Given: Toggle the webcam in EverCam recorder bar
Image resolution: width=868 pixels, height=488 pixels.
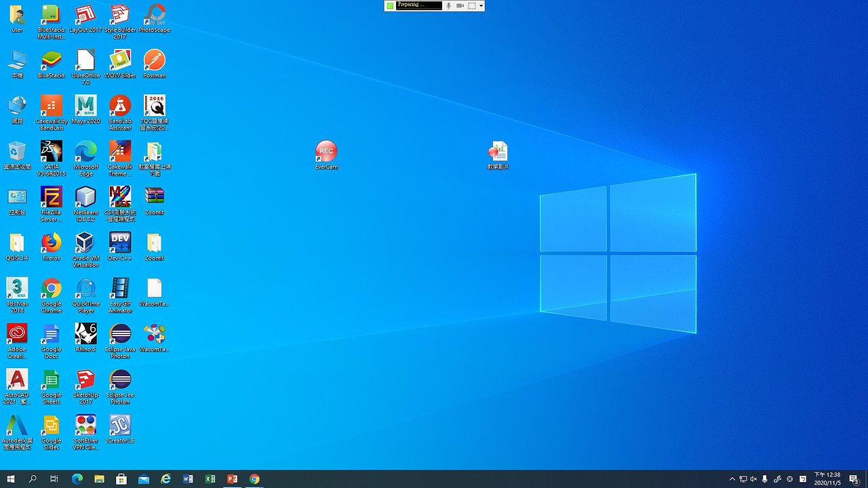Looking at the screenshot, I should point(460,5).
